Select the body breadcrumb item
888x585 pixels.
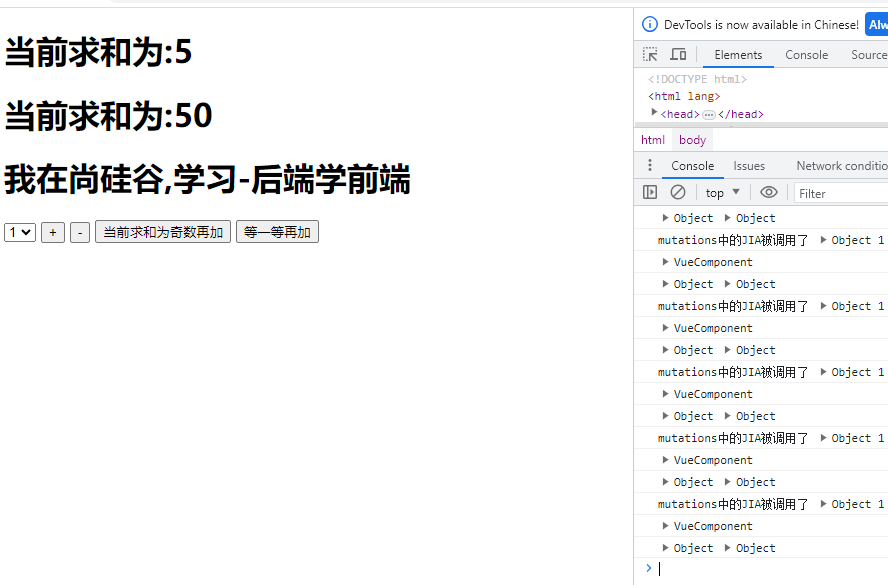point(692,140)
